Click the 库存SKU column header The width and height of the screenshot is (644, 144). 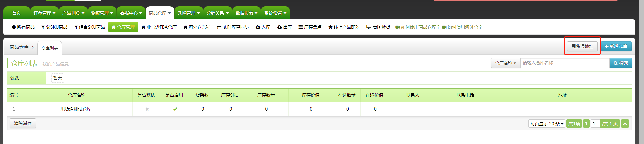(x=230, y=95)
